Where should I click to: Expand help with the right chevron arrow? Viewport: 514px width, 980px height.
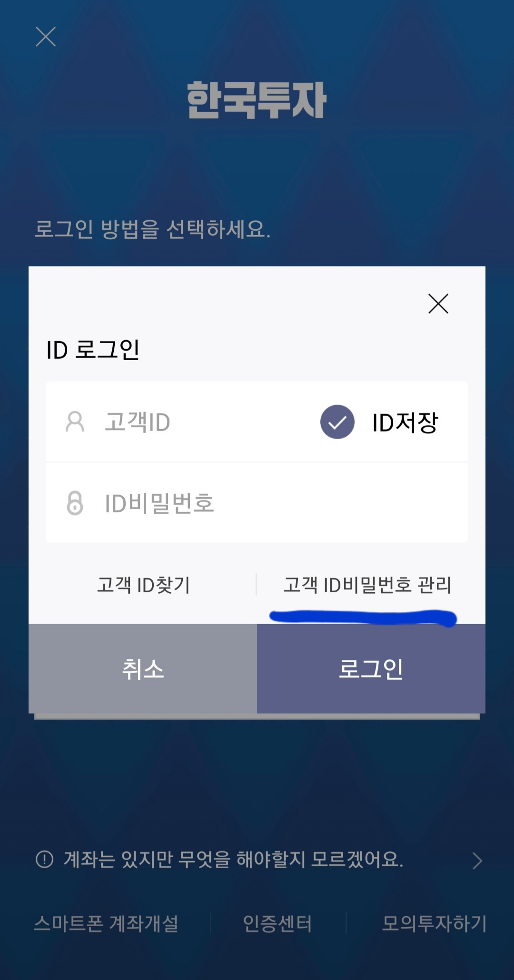[477, 861]
